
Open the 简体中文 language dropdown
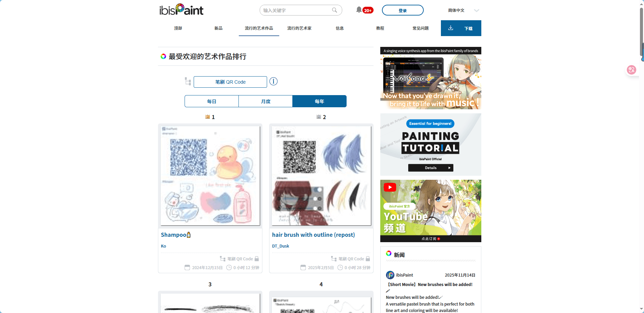pyautogui.click(x=461, y=10)
